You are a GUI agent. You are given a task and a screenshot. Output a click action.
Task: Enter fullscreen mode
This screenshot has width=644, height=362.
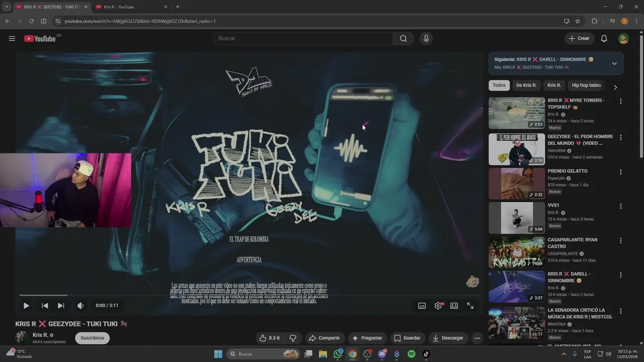pos(470,306)
